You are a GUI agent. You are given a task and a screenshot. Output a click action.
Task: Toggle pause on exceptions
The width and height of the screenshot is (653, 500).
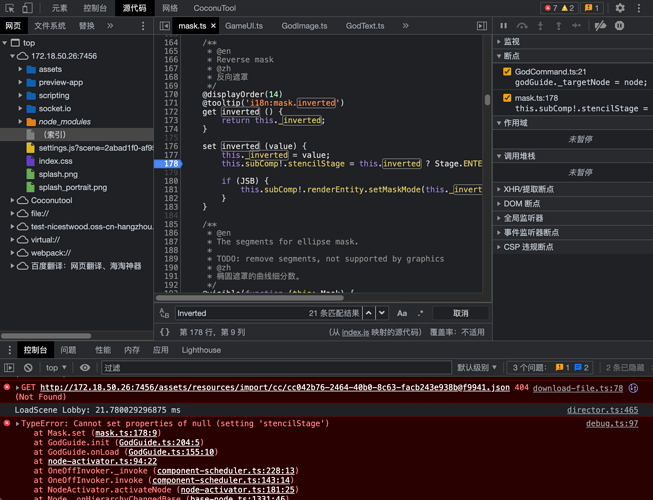tap(619, 26)
